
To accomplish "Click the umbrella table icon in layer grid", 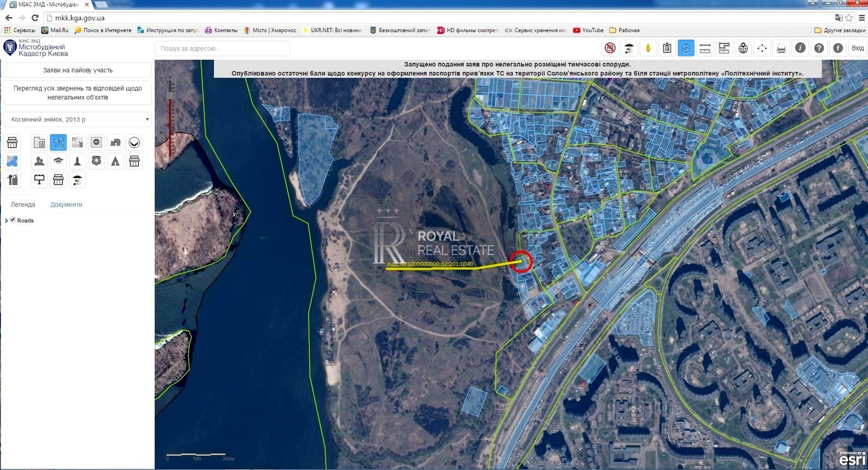I will point(77,180).
